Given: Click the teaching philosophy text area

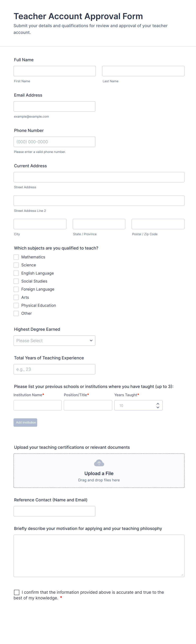Looking at the screenshot, I should (99, 556).
